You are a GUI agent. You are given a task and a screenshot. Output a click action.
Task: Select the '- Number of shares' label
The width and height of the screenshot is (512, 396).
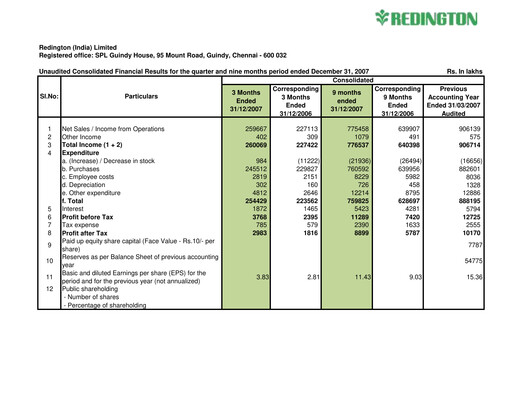tap(91, 297)
